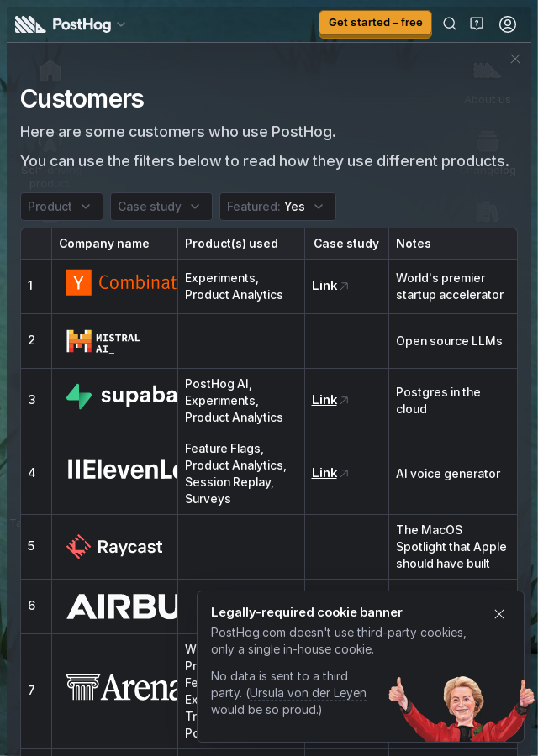Open the Case study filter dropdown
This screenshot has height=756, width=538.
click(161, 207)
